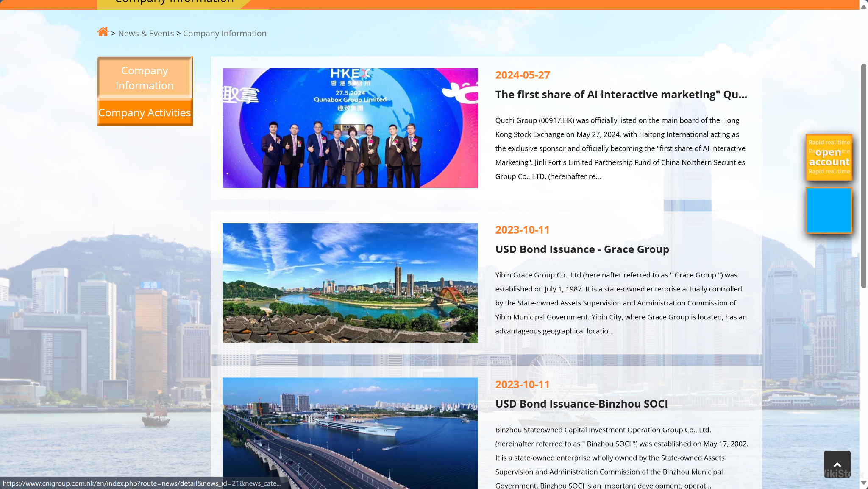This screenshot has width=868, height=489.
Task: Open the AI interactive marketing article title
Action: [x=621, y=95]
